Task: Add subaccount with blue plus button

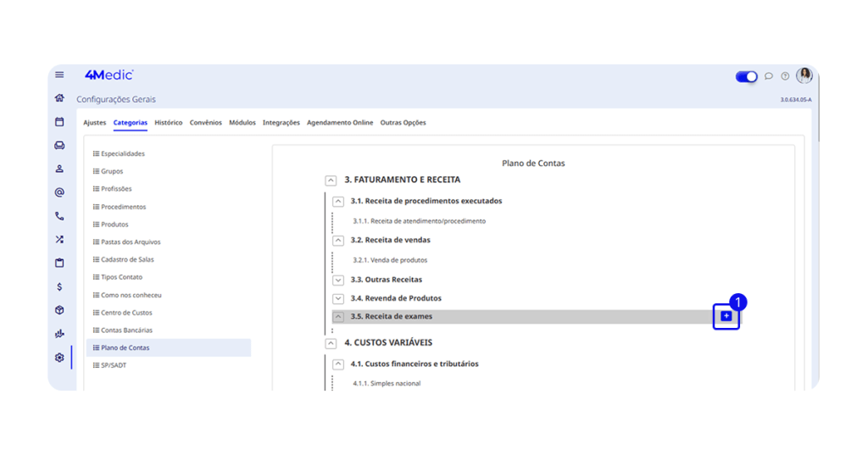Action: click(726, 316)
